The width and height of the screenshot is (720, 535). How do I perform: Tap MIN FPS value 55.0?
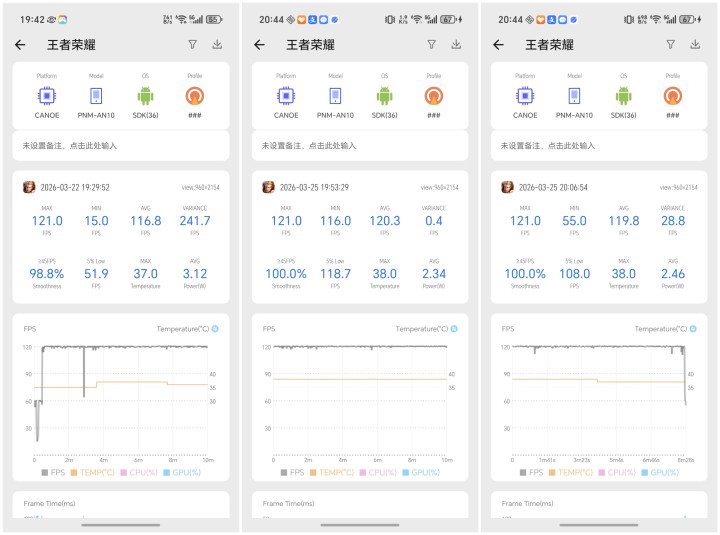[x=574, y=221]
